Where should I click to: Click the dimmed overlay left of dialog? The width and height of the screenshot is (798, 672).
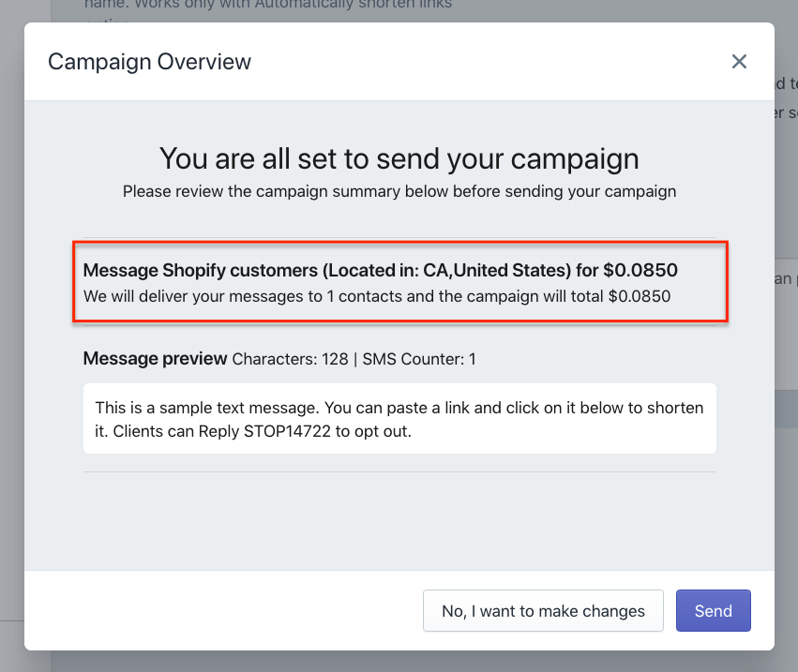(11, 336)
